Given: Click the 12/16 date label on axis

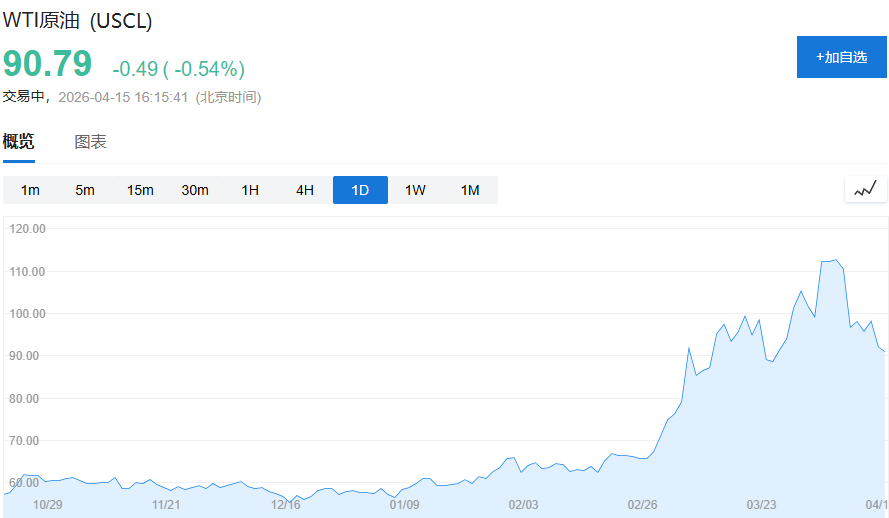Looking at the screenshot, I should click(285, 504).
